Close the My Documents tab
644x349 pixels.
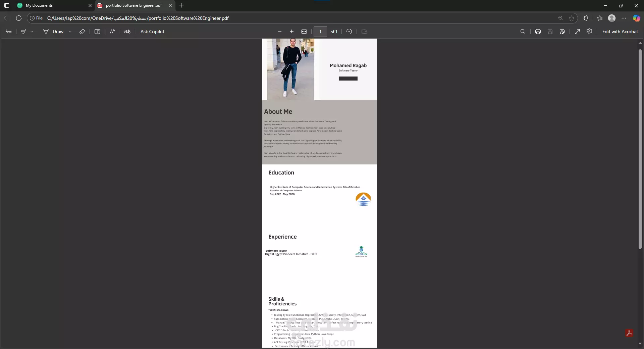(x=90, y=5)
